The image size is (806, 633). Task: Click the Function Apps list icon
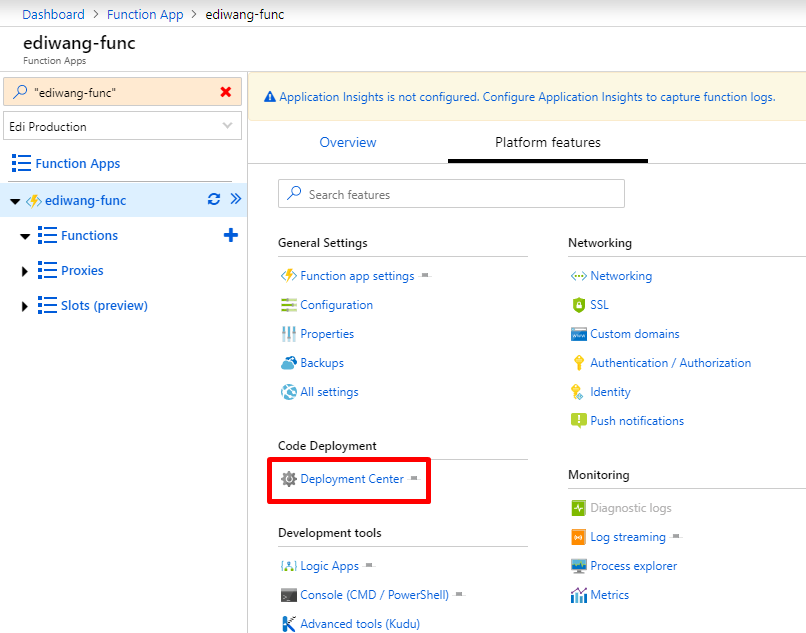point(22,163)
